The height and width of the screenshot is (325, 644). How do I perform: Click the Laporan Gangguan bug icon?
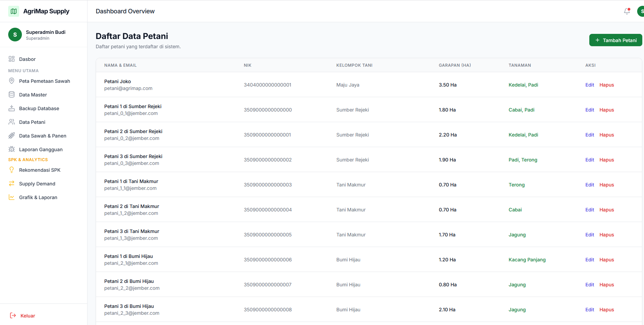(12, 149)
